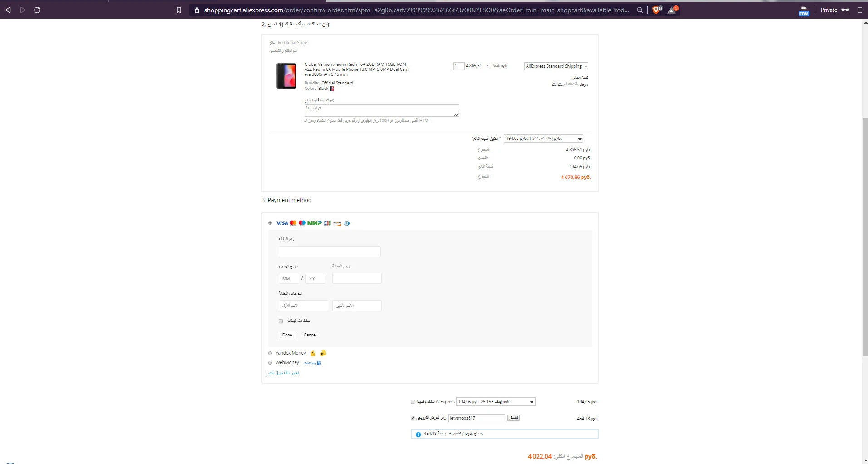
Task: Click the Xiaomi Redmi 6A product thumbnail
Action: point(286,76)
